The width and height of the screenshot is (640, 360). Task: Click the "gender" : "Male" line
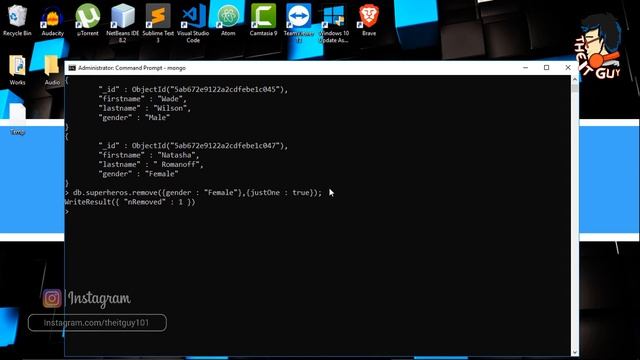click(x=134, y=118)
